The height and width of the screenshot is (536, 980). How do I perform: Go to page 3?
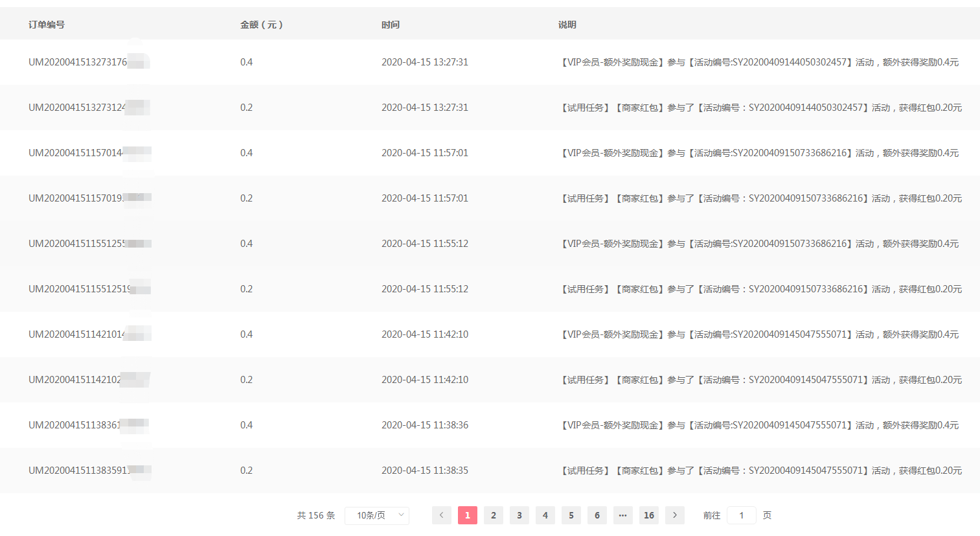click(x=519, y=515)
